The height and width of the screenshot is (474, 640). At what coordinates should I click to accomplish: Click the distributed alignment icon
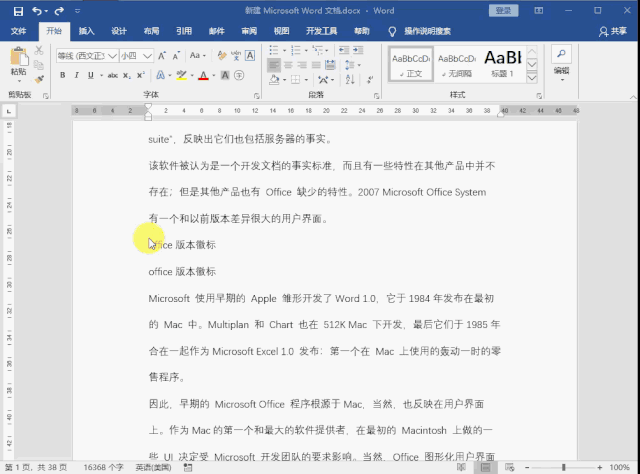[x=330, y=65]
